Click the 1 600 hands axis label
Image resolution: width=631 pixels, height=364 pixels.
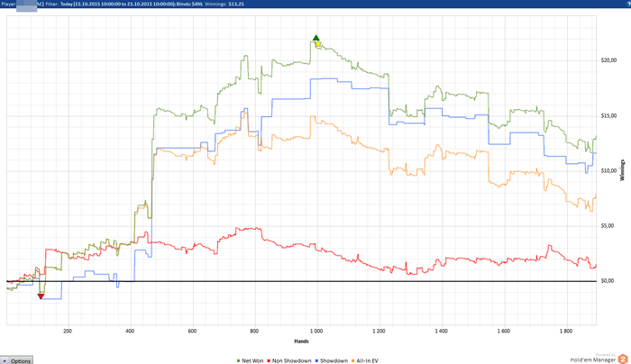[503, 331]
